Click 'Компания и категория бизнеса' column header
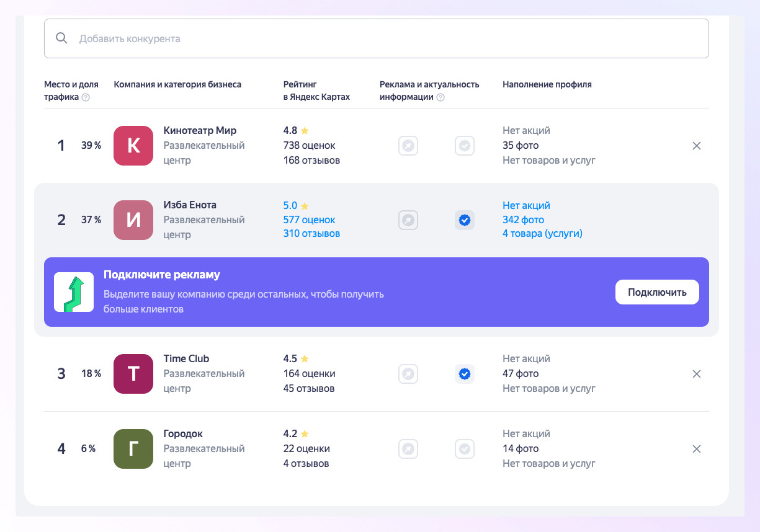 pos(178,84)
